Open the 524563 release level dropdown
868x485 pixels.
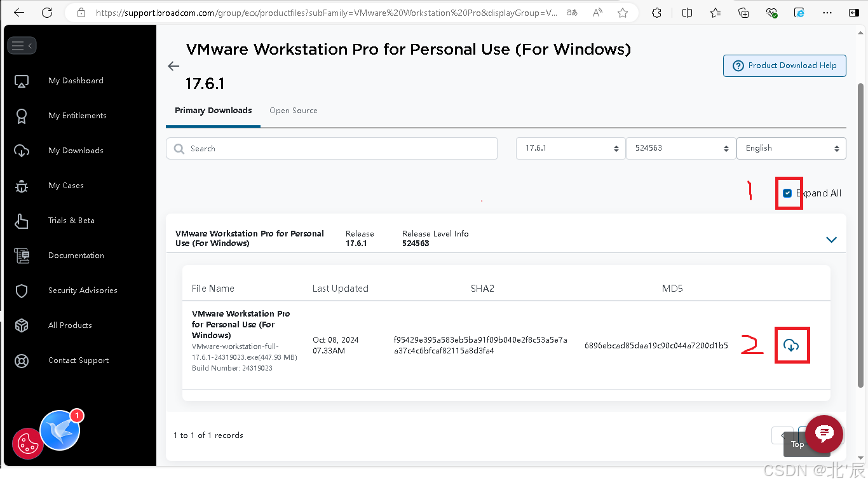[681, 148]
